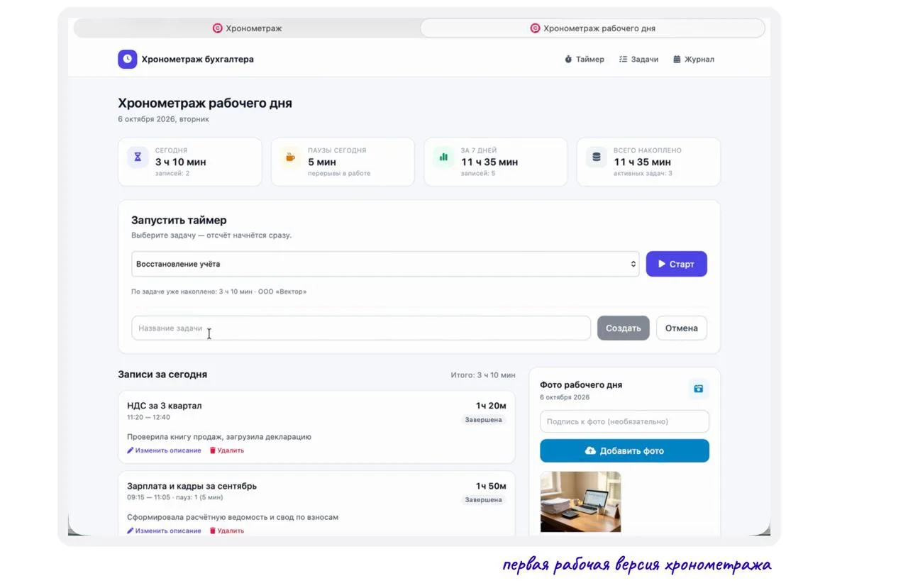
Task: Click the По задаче уже накоплено info line
Action: point(218,292)
